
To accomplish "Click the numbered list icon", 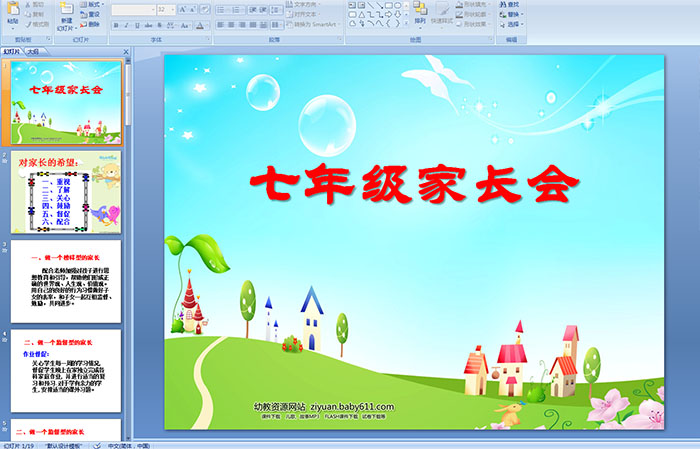I will point(236,9).
